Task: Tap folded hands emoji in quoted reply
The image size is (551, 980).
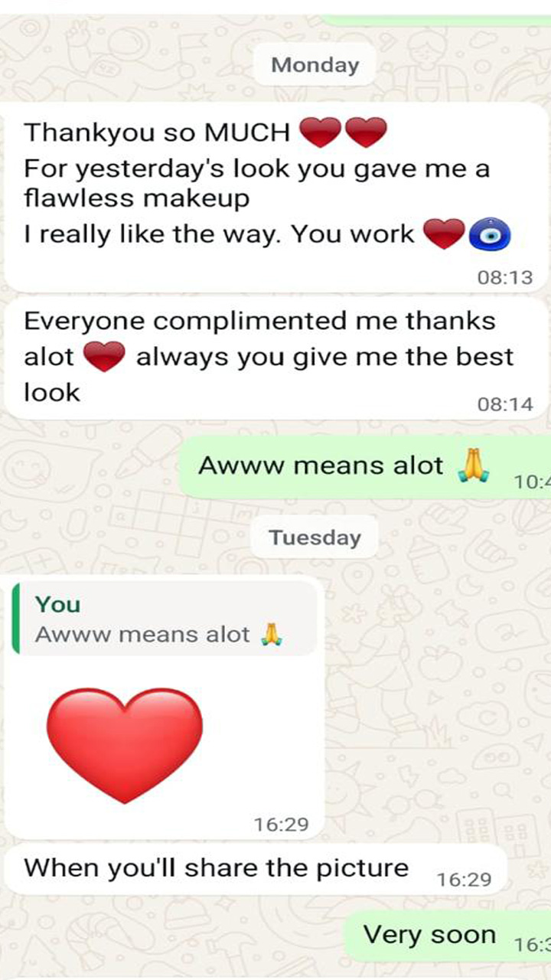Action: click(271, 634)
